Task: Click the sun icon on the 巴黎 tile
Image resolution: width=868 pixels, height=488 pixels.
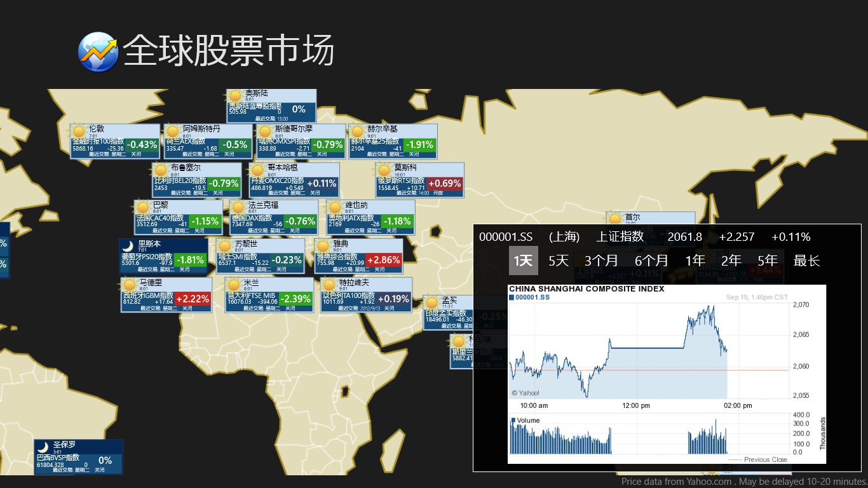Action: (143, 207)
